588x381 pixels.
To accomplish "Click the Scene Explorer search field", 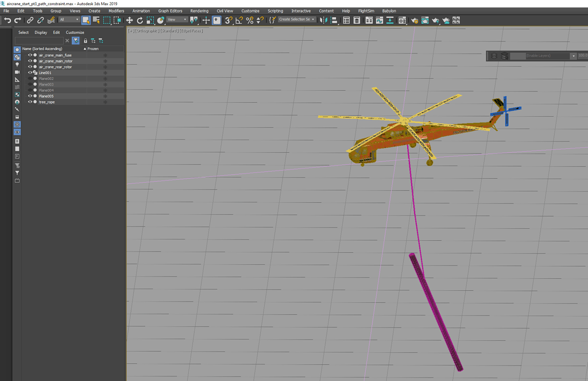I will point(39,41).
